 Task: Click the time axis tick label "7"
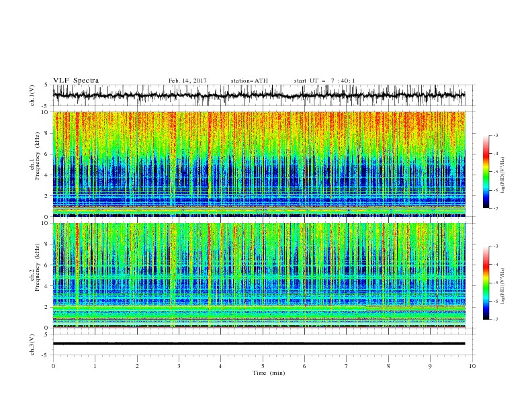347,366
